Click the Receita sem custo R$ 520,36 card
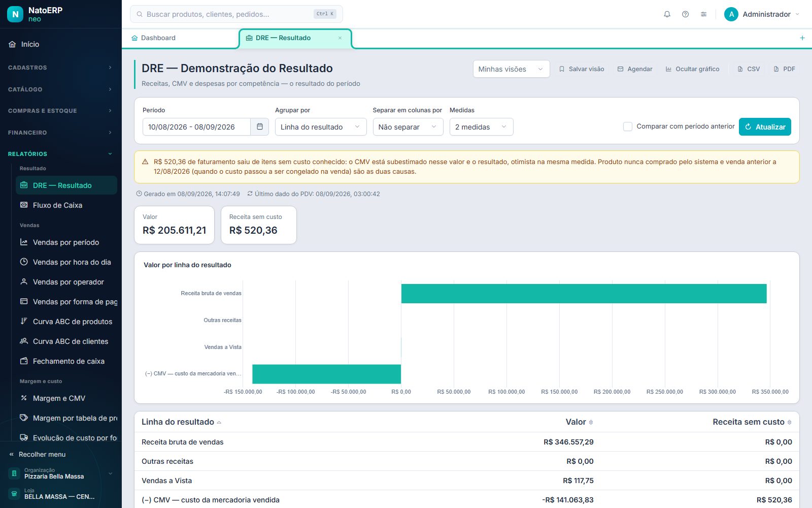Screen dimensions: 812x508 click(259, 225)
